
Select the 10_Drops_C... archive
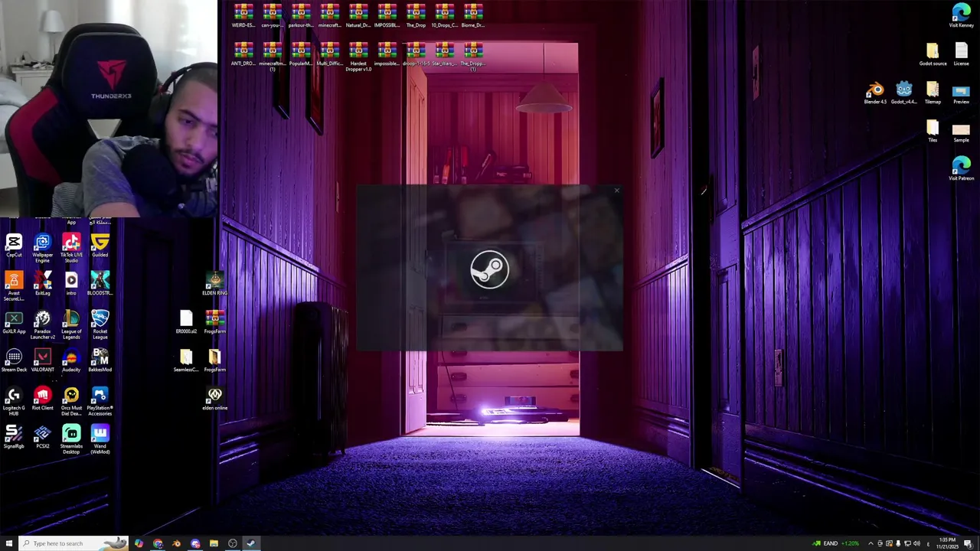click(444, 16)
